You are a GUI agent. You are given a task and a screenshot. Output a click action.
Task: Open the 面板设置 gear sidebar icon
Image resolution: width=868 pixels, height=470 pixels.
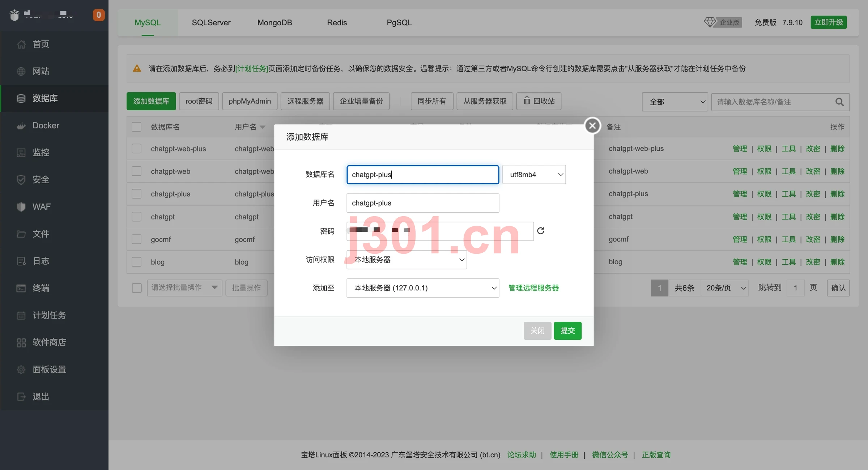pyautogui.click(x=21, y=369)
